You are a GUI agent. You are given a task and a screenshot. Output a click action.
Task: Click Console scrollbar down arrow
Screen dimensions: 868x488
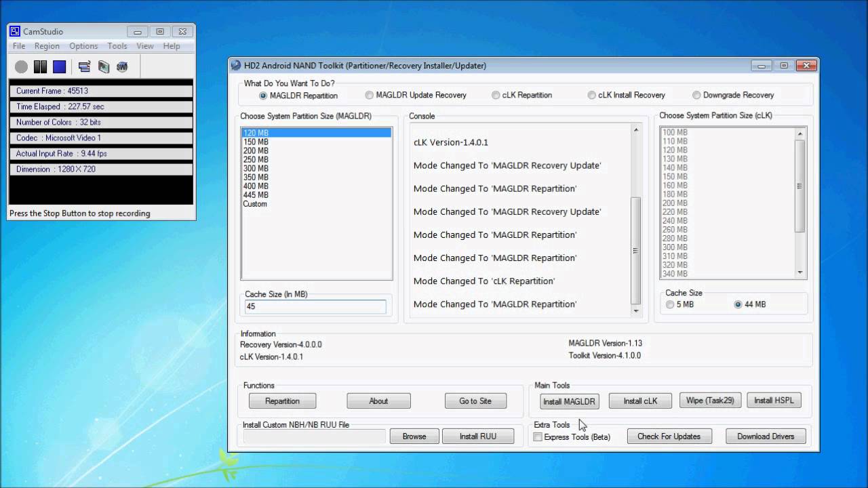pyautogui.click(x=636, y=311)
